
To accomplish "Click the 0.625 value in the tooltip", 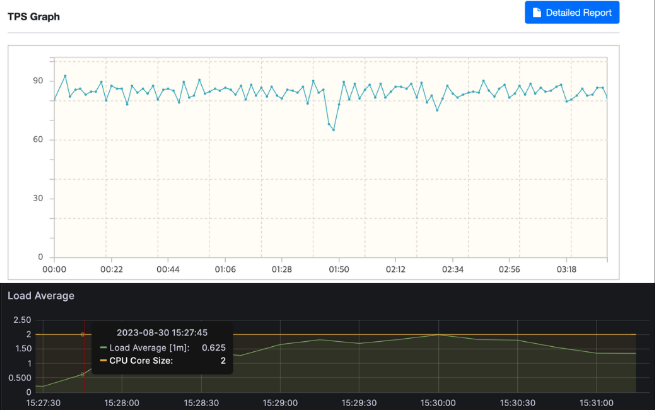I will [x=213, y=348].
